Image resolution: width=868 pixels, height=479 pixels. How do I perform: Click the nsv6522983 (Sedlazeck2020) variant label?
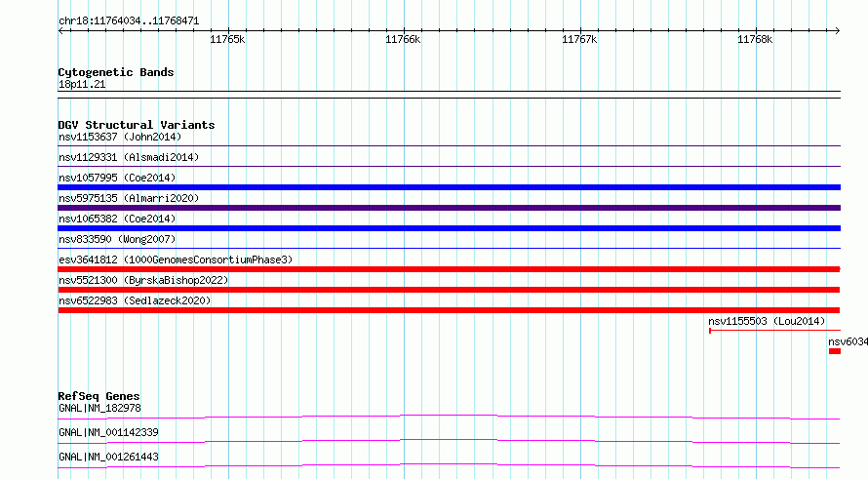click(x=135, y=300)
